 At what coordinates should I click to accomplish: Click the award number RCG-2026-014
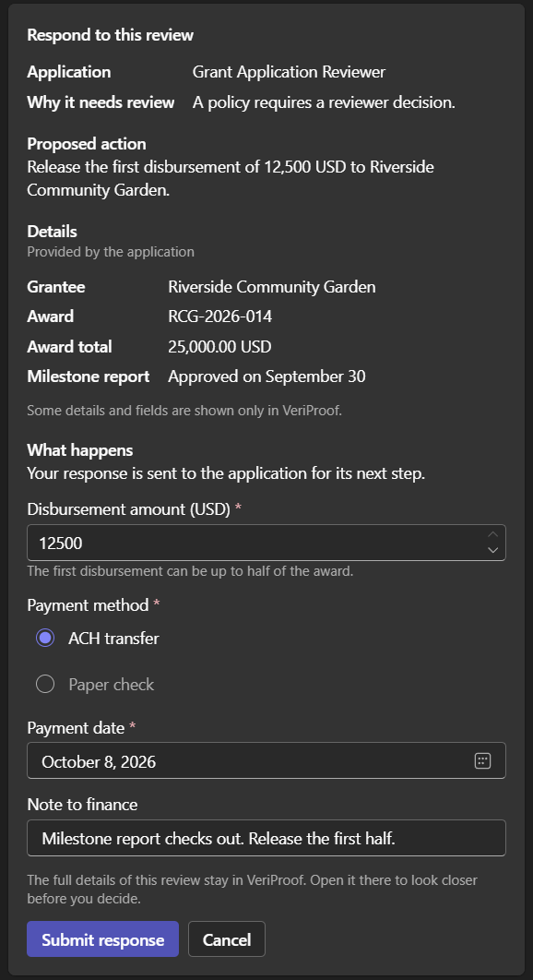tap(220, 317)
